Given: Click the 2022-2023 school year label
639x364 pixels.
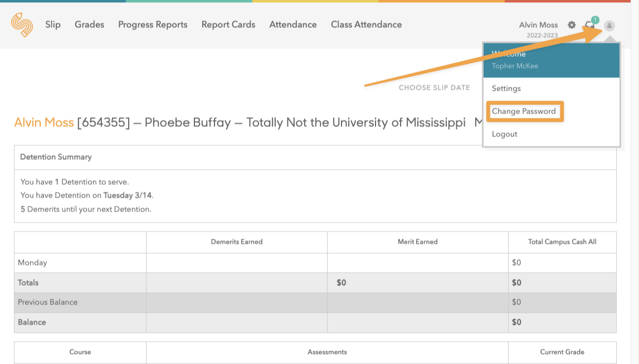Looking at the screenshot, I should tap(542, 35).
